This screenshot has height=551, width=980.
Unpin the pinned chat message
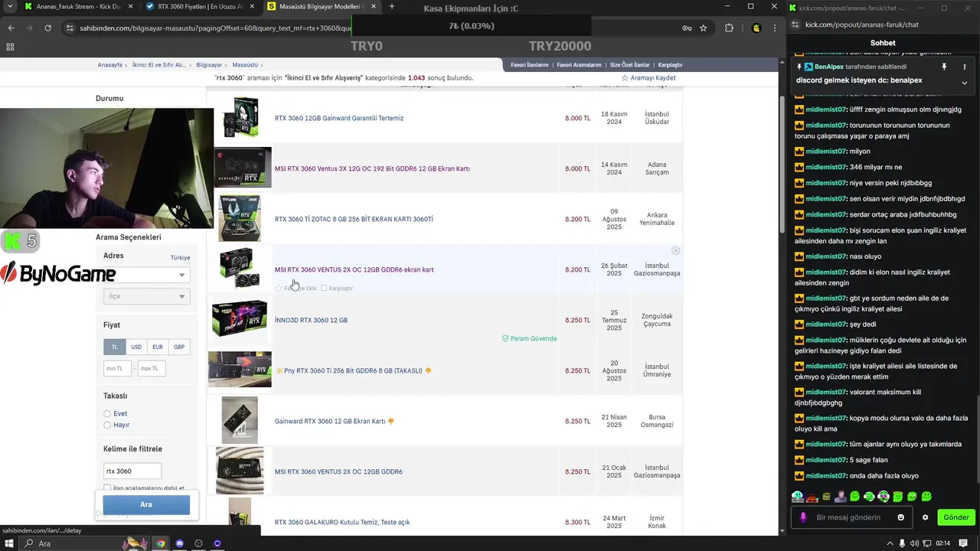click(944, 67)
